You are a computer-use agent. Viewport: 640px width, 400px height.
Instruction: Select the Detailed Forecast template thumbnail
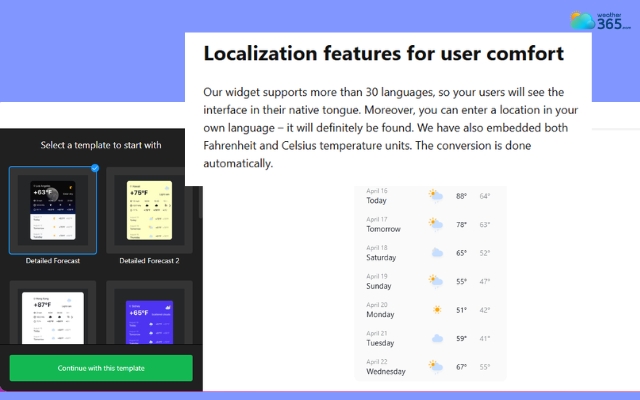(53, 210)
